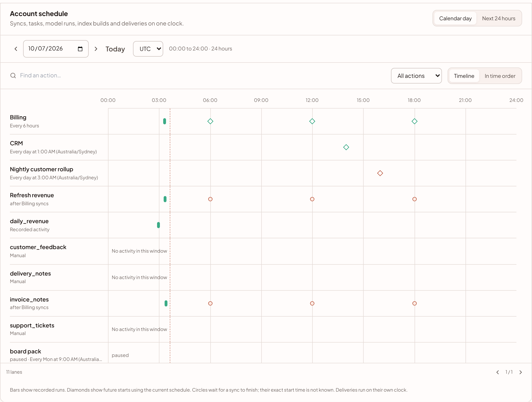Click the 11 lanes count text
This screenshot has height=402, width=532.
coord(14,372)
